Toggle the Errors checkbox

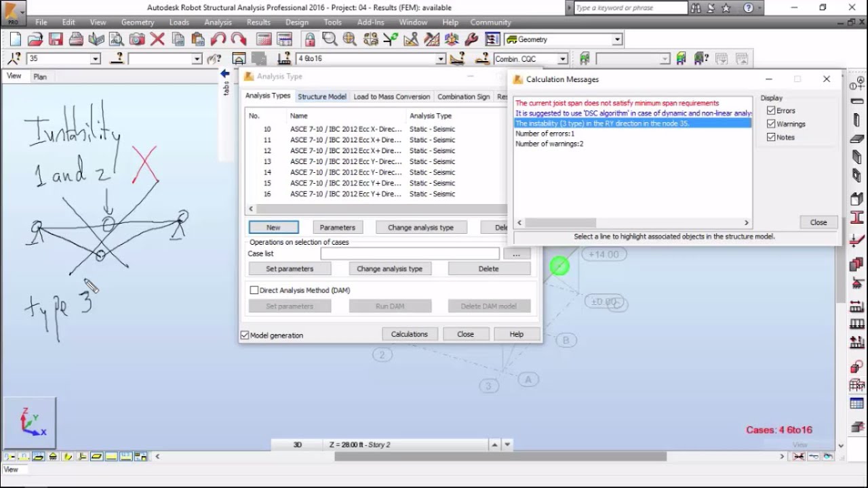[771, 110]
